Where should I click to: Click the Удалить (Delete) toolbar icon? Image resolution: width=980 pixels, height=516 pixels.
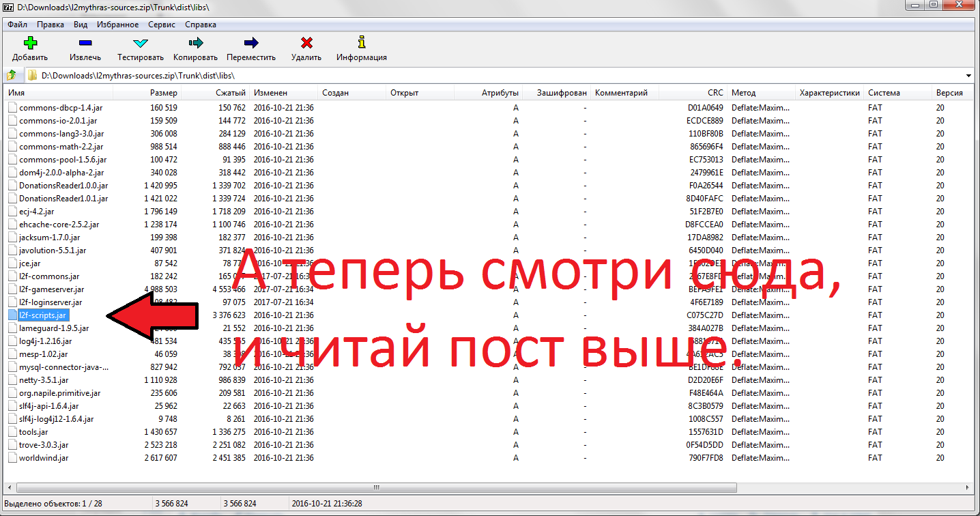[x=306, y=43]
